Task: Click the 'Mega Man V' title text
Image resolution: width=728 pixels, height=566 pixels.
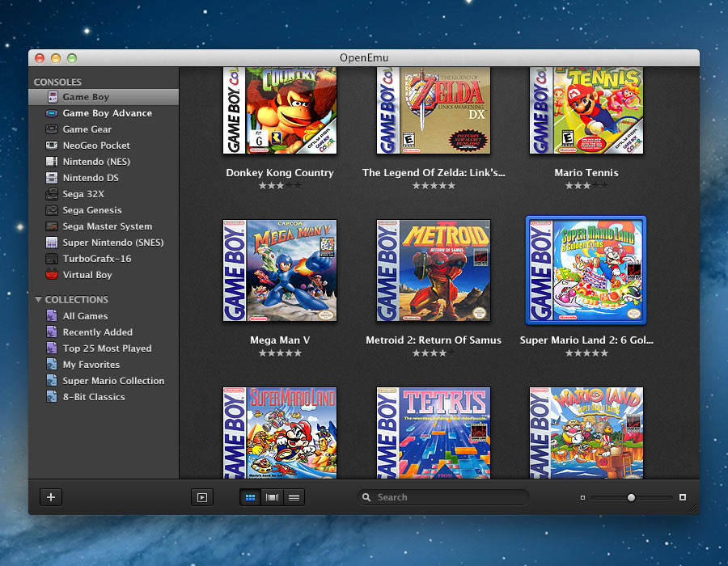Action: coord(280,340)
